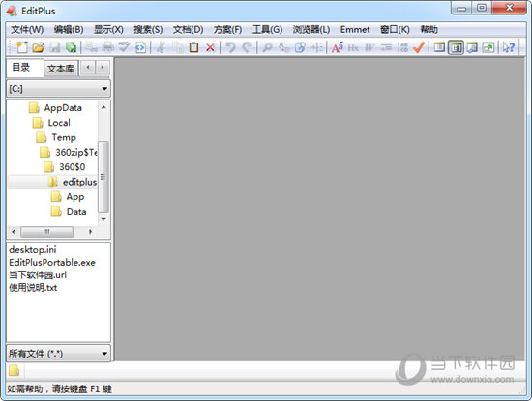Click the orange checkmark toolbar icon
This screenshot has height=401, width=532.
pos(419,47)
